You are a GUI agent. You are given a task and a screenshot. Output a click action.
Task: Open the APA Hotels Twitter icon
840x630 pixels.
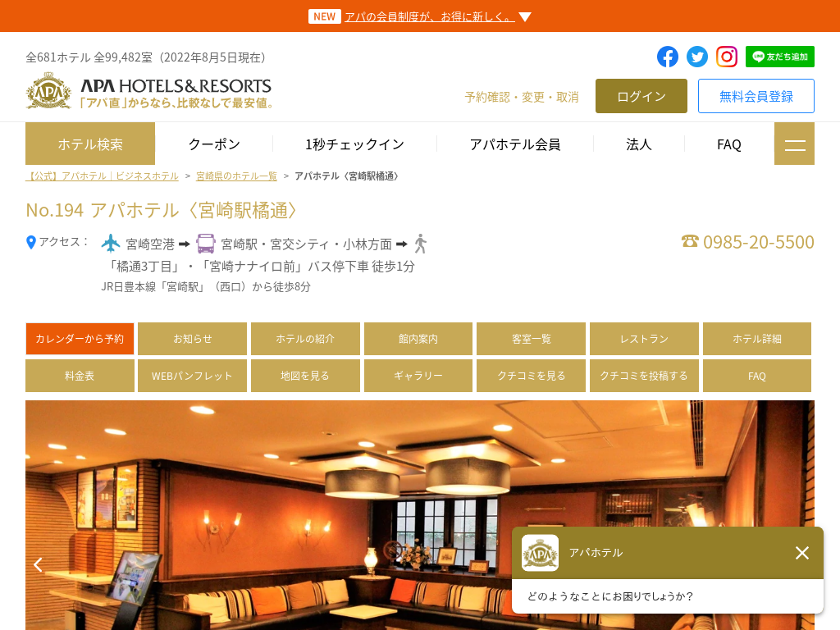(697, 57)
